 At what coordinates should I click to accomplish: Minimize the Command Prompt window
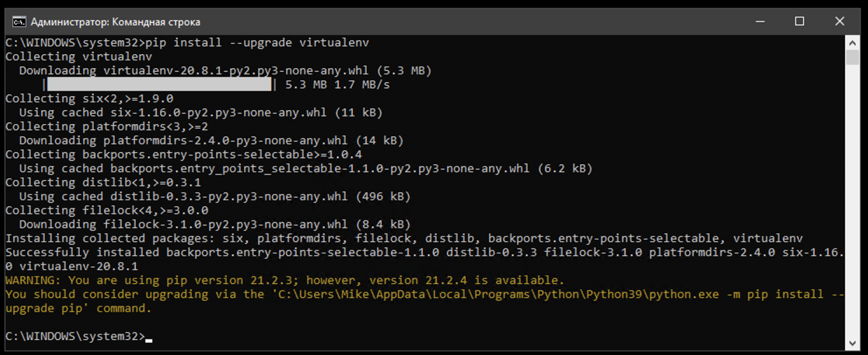(x=760, y=22)
